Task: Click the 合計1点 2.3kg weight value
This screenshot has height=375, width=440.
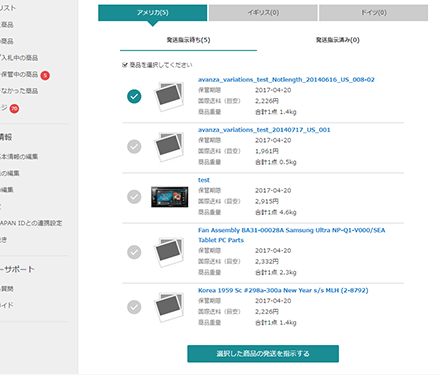Action: pyautogui.click(x=276, y=272)
